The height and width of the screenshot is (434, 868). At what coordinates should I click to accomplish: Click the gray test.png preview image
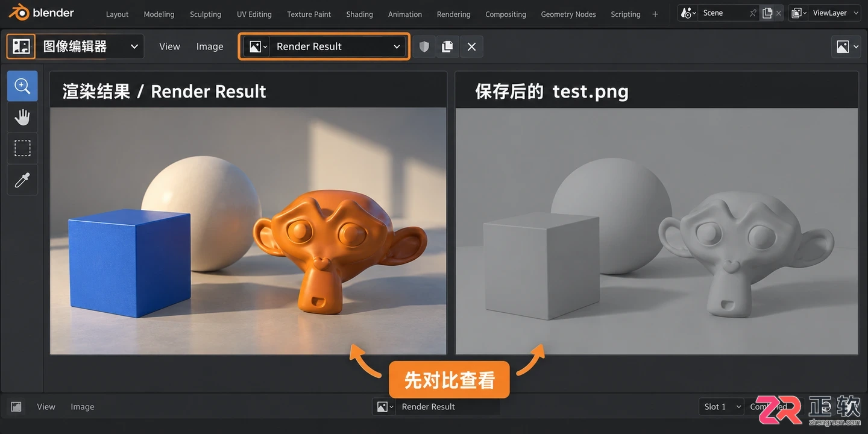pyautogui.click(x=657, y=231)
